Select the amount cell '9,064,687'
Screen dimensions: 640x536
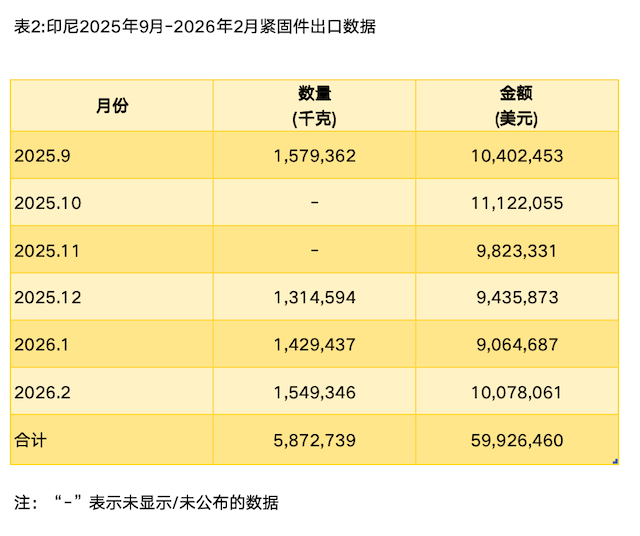tap(517, 344)
